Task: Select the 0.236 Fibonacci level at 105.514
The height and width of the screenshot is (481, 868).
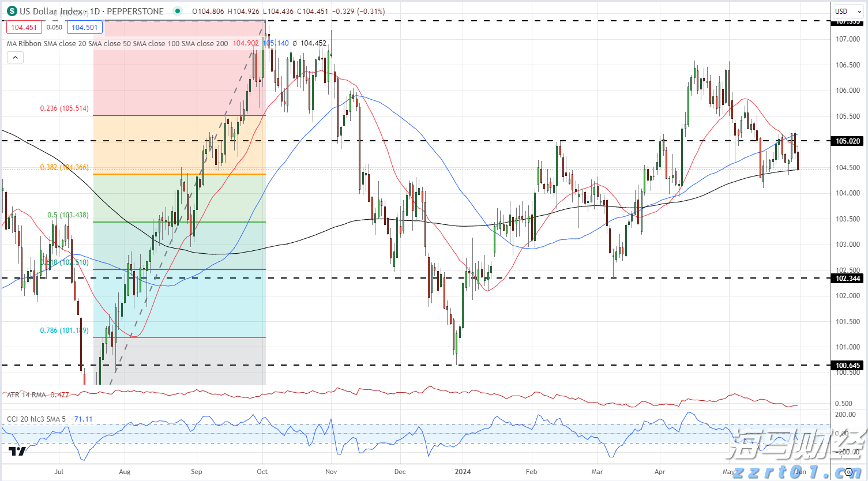Action: pos(64,108)
